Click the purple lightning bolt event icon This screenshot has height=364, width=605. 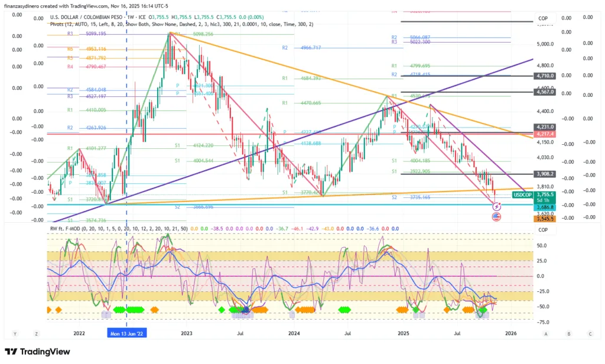(497, 207)
